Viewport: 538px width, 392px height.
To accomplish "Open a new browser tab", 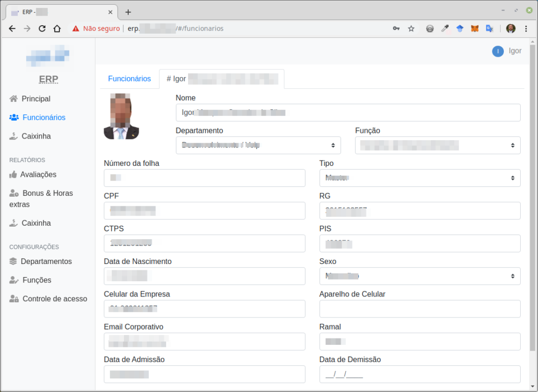I will click(128, 12).
